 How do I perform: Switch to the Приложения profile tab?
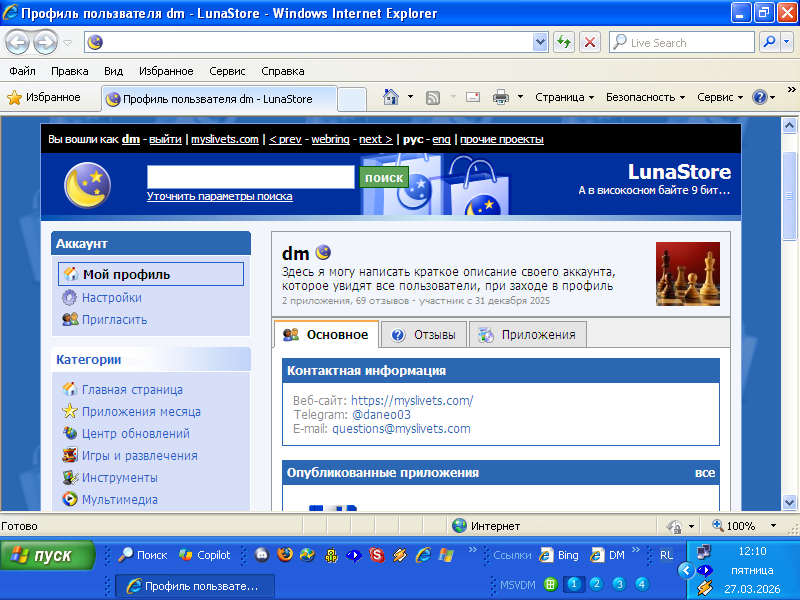coord(528,335)
